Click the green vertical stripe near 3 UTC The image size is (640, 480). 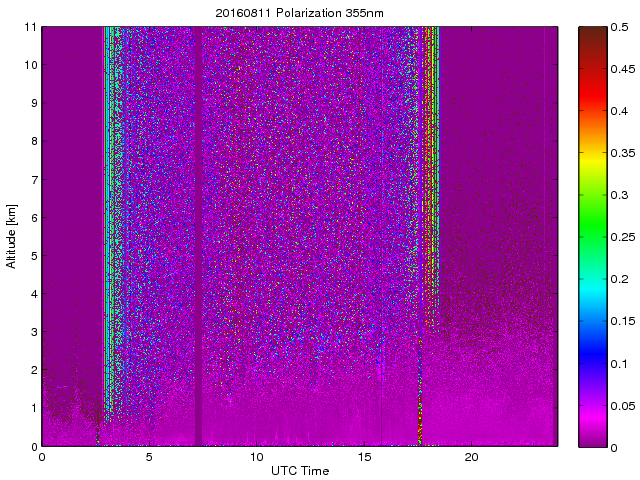tap(108, 200)
